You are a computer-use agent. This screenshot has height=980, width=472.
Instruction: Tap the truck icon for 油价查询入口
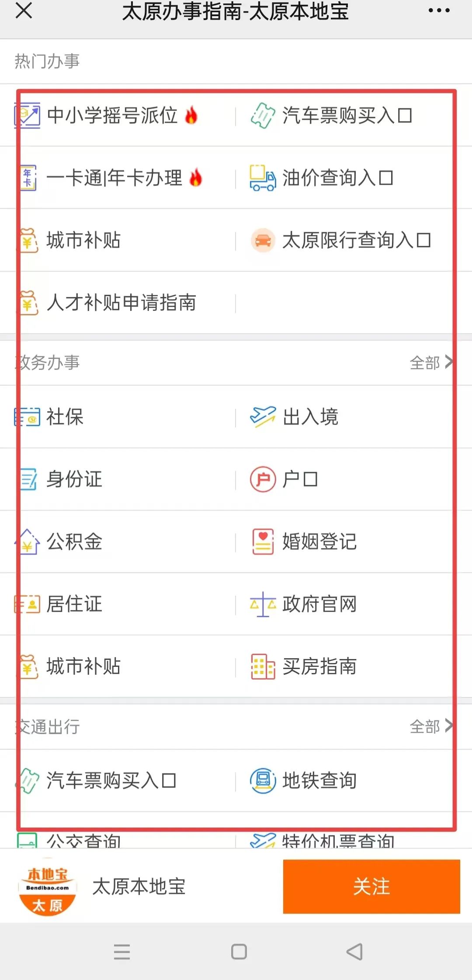pos(263,178)
